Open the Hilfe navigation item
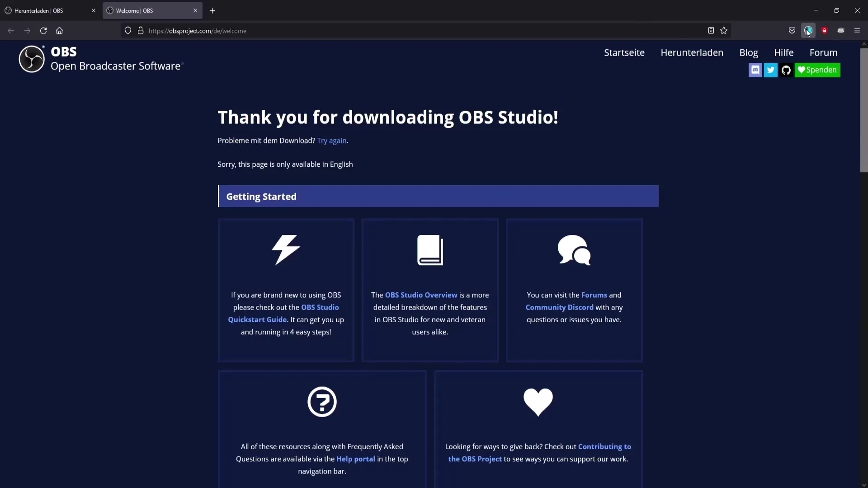This screenshot has height=488, width=868. tap(783, 53)
